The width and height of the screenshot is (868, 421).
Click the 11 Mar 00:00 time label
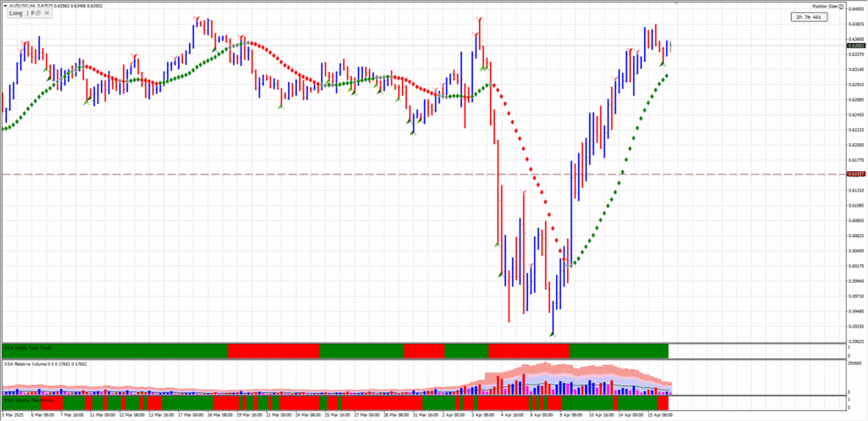[x=101, y=414]
